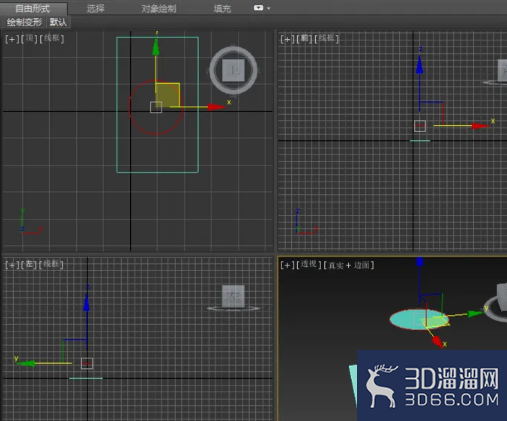Open the [+] menu of the left viewport
Viewport: 507px width, 421px height.
pyautogui.click(x=12, y=265)
